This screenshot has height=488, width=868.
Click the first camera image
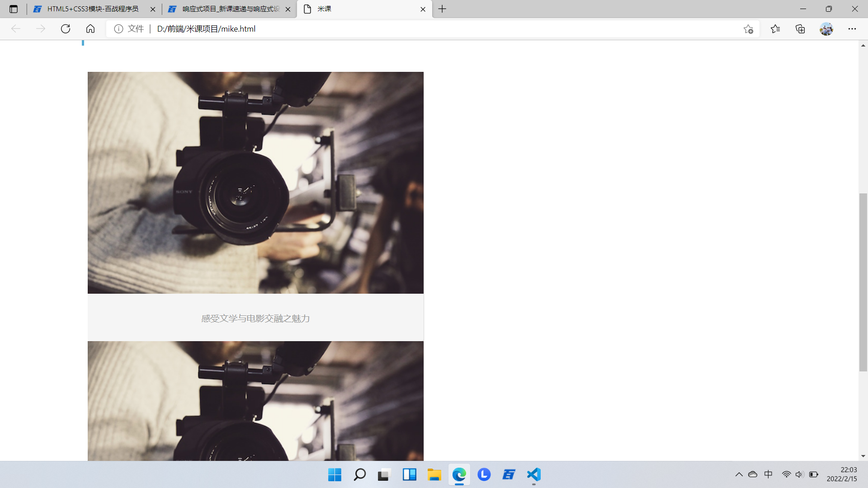coord(255,183)
